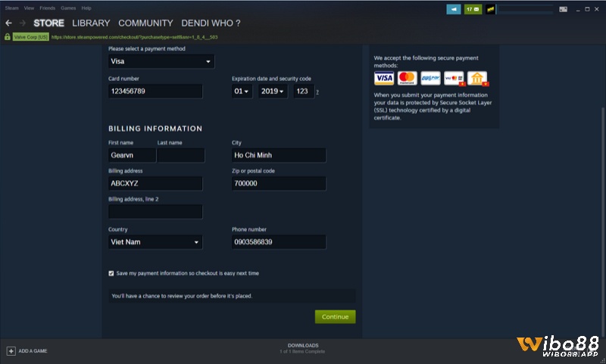Screen dimensions: 606x364
Task: Click the Zip or postal code field
Action: [279, 183]
